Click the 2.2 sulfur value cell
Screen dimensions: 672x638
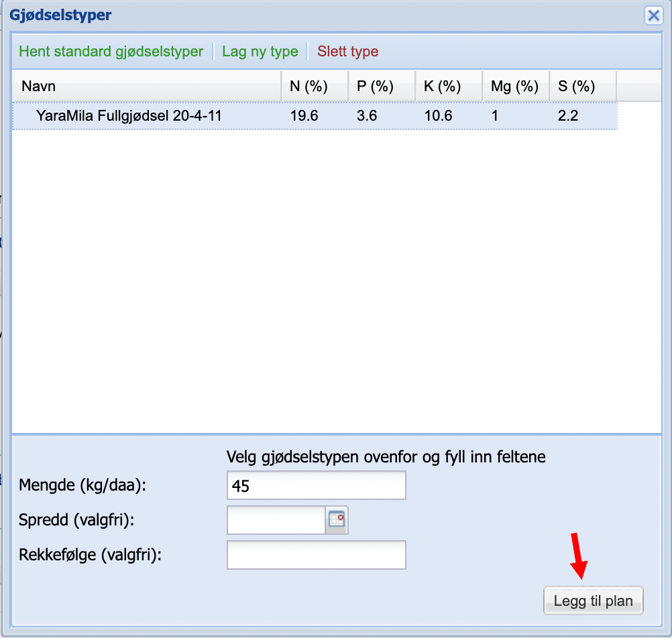pyautogui.click(x=583, y=116)
